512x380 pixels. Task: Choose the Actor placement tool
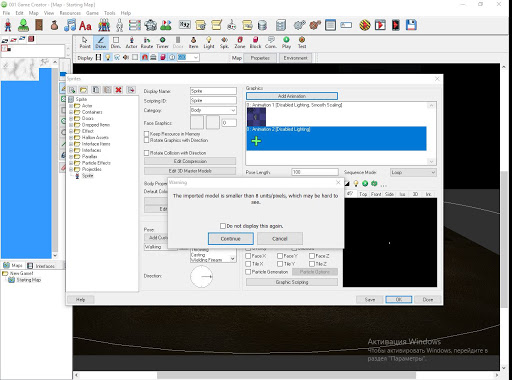[131, 43]
